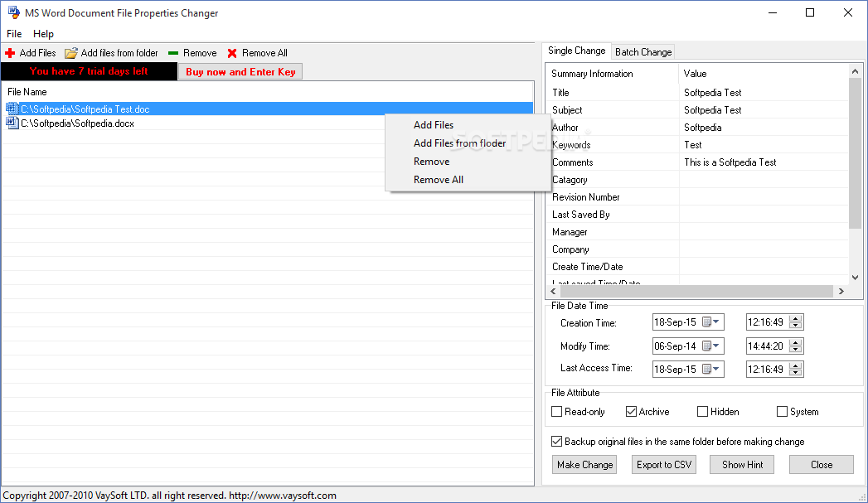
Task: Click the Modify Time time spinner
Action: point(796,346)
